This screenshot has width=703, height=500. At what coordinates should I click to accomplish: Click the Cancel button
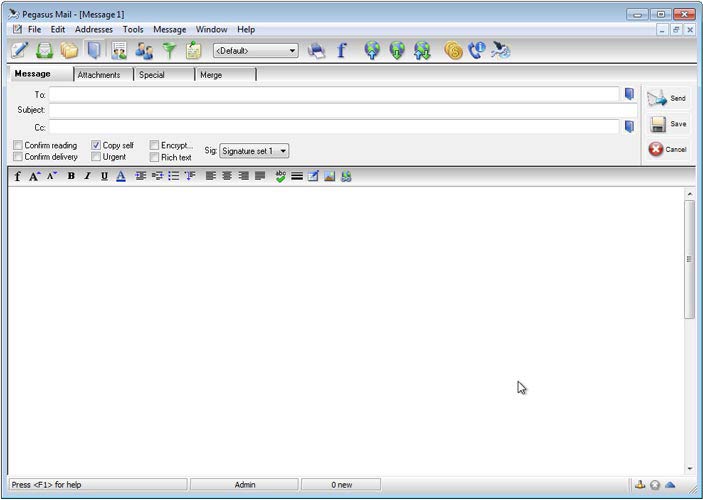click(667, 149)
